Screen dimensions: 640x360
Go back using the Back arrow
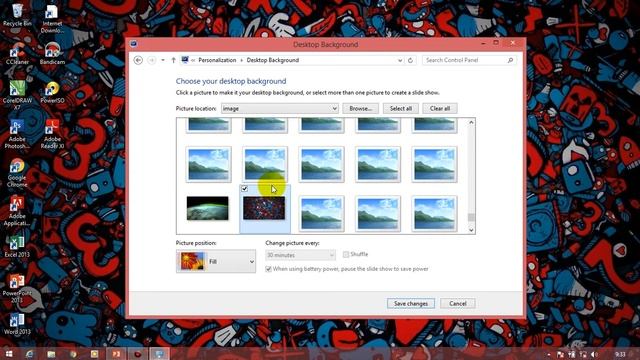tap(138, 60)
